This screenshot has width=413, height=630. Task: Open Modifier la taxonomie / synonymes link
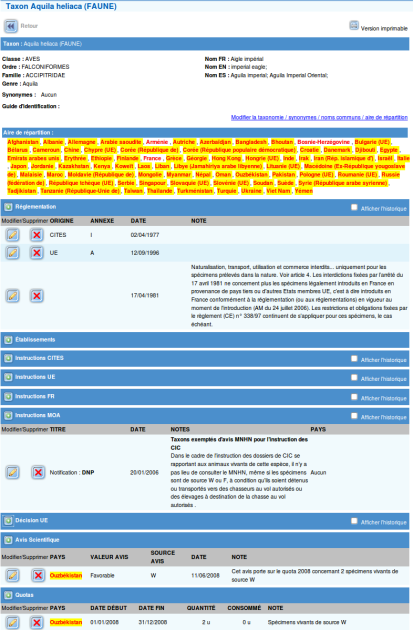[x=319, y=117]
